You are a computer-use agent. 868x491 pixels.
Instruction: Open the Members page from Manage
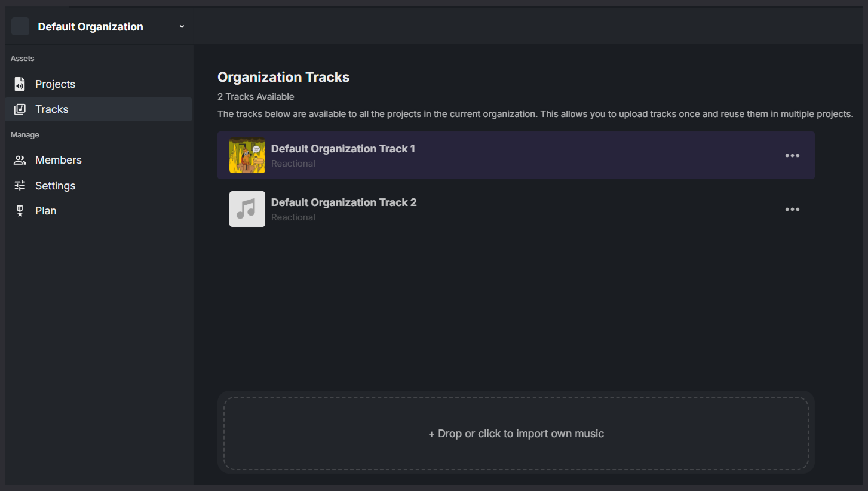tap(59, 159)
